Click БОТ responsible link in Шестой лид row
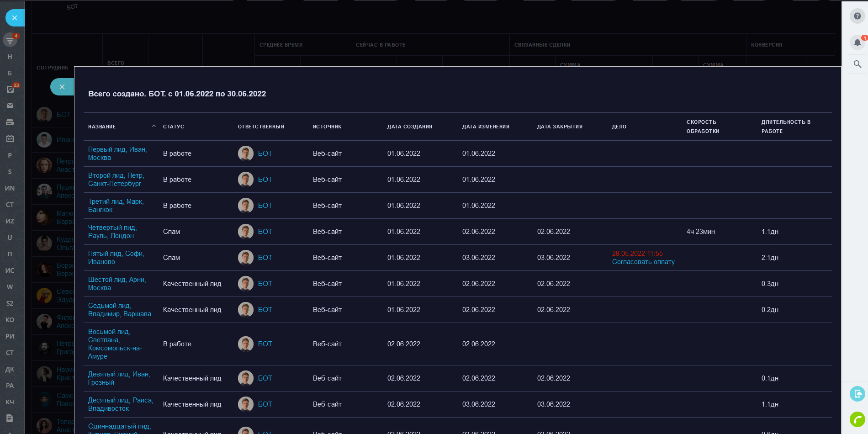 tap(265, 284)
